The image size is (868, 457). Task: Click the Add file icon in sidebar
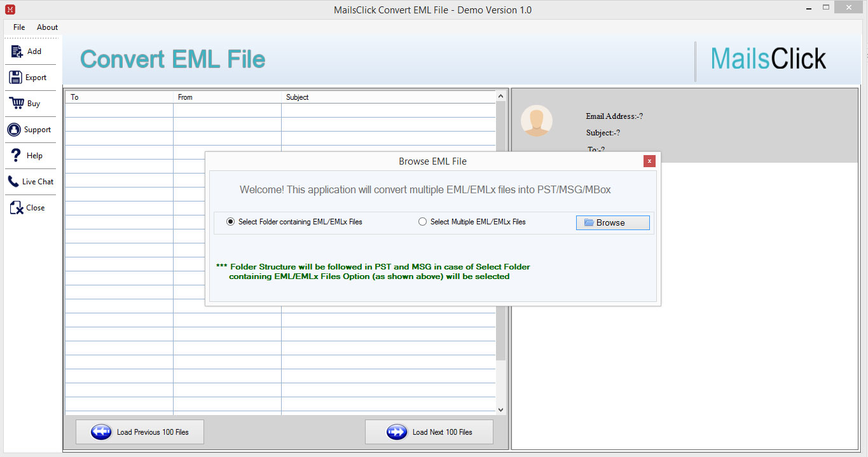coord(17,51)
